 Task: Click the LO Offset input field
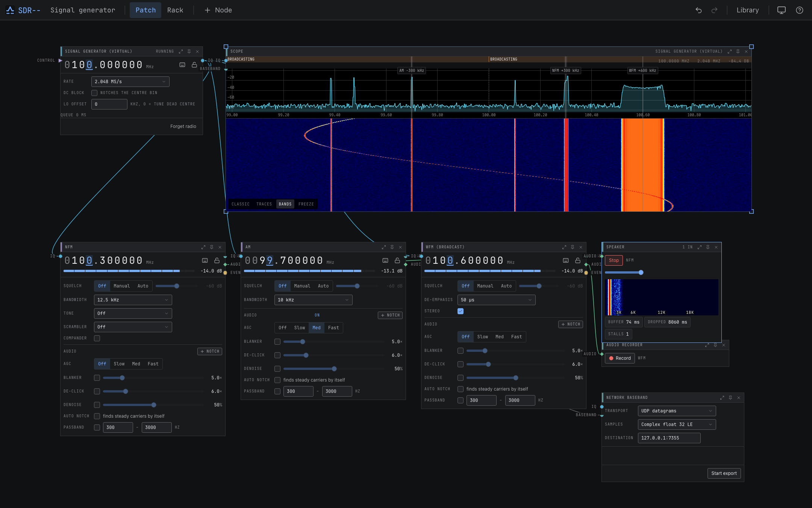(x=109, y=104)
